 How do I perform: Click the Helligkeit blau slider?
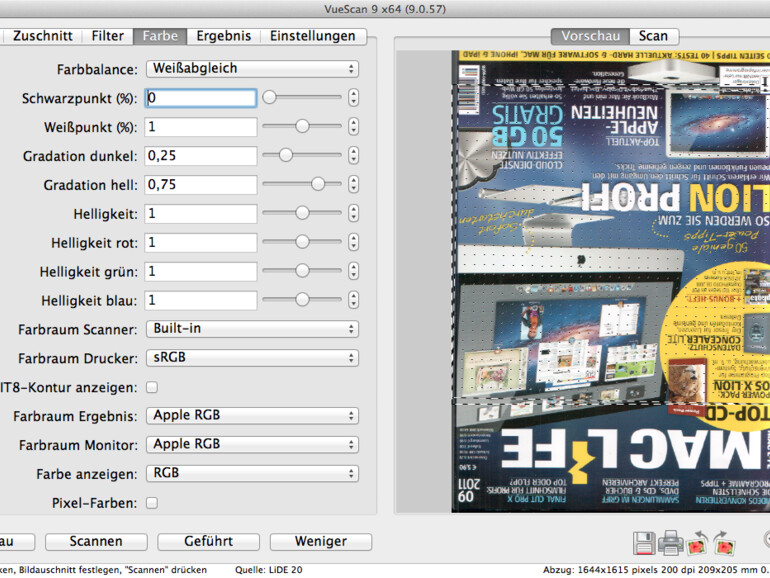(x=302, y=300)
